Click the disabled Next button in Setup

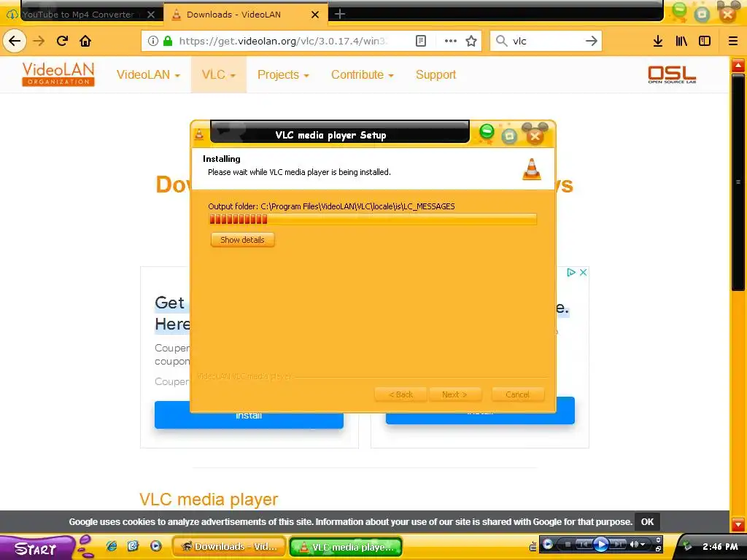[x=454, y=394]
